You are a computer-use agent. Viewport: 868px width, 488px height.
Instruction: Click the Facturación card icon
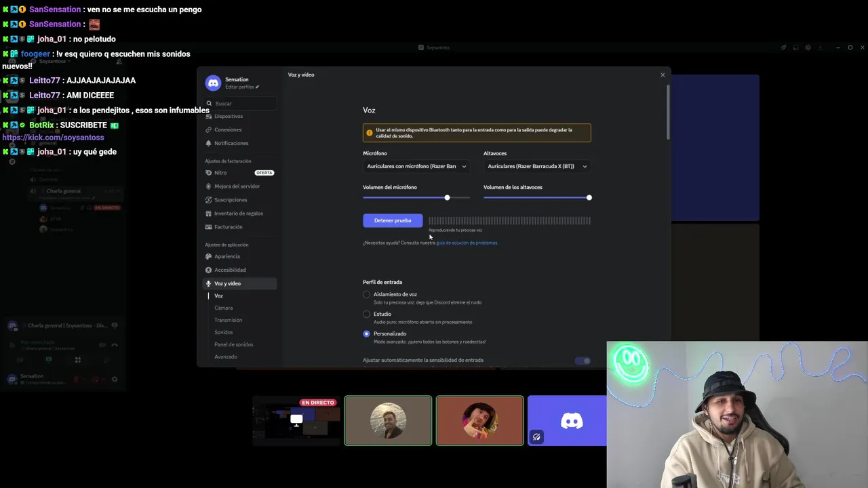pos(208,227)
